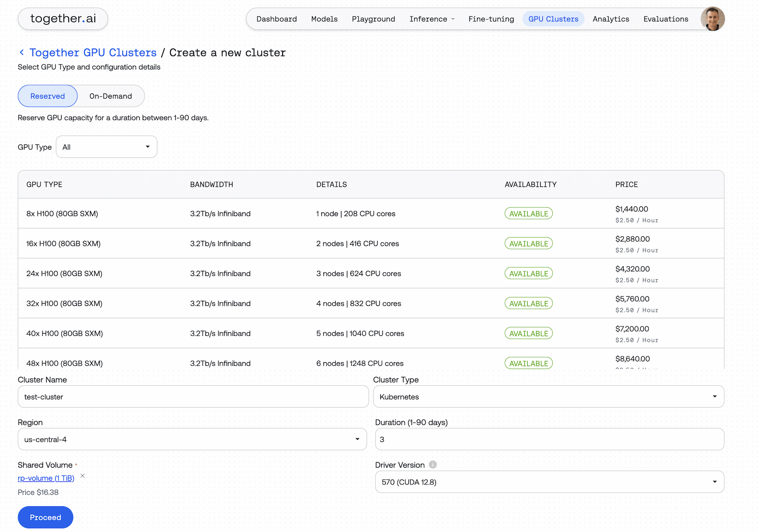This screenshot has height=532, width=758.
Task: Go to the Analytics tab
Action: point(611,19)
